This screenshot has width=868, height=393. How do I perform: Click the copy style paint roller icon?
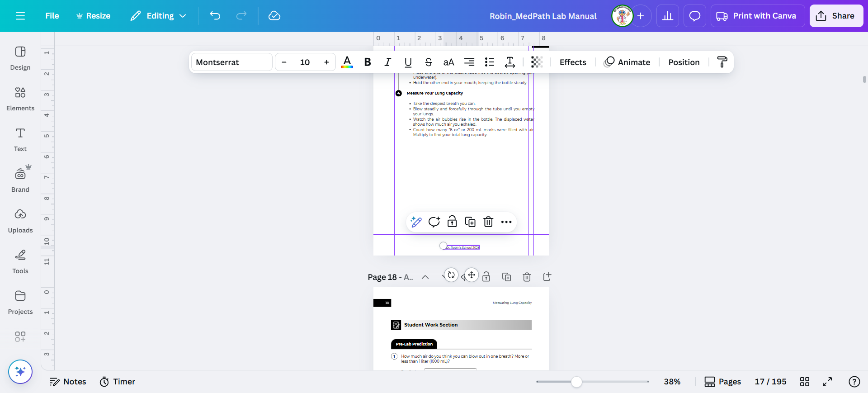pyautogui.click(x=722, y=62)
